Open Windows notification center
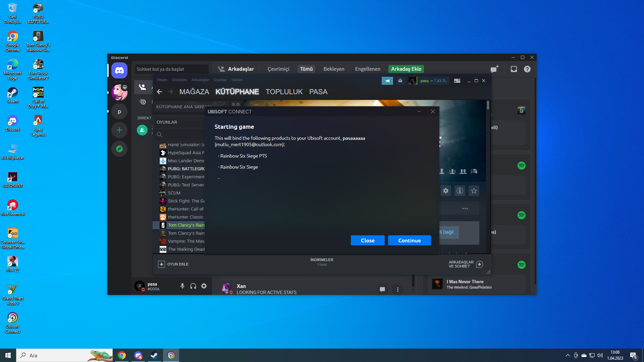The image size is (644, 362). click(634, 355)
